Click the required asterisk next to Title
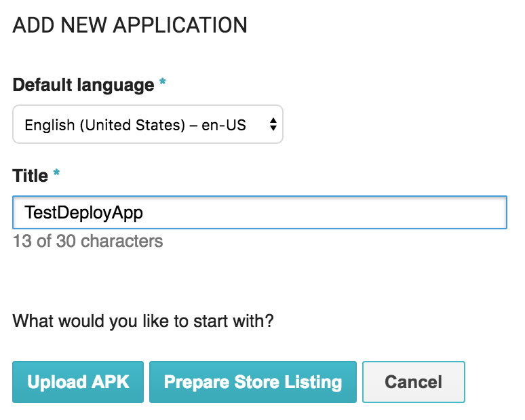 [56, 174]
